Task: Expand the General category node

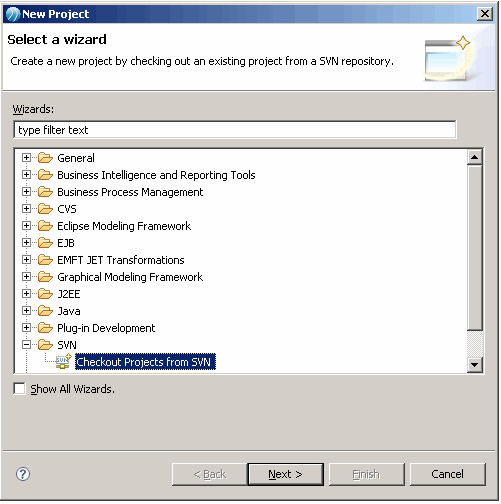Action: (x=26, y=157)
